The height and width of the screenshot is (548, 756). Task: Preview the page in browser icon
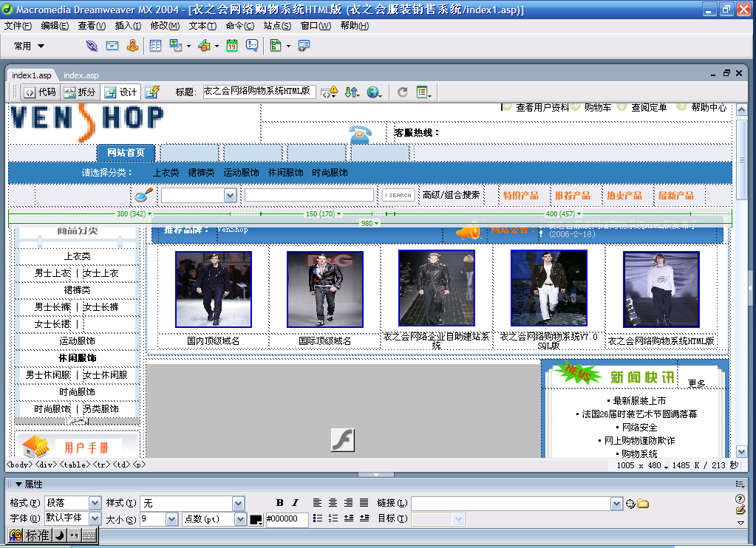click(x=374, y=92)
